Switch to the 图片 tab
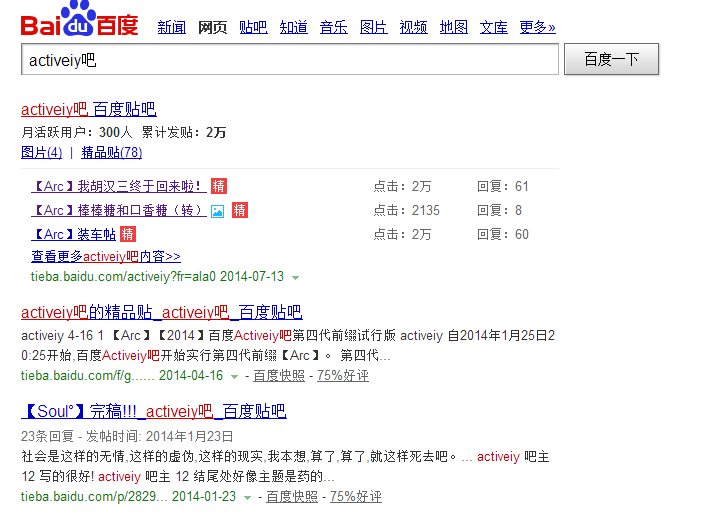Screen dimensions: 715x514 point(373,27)
